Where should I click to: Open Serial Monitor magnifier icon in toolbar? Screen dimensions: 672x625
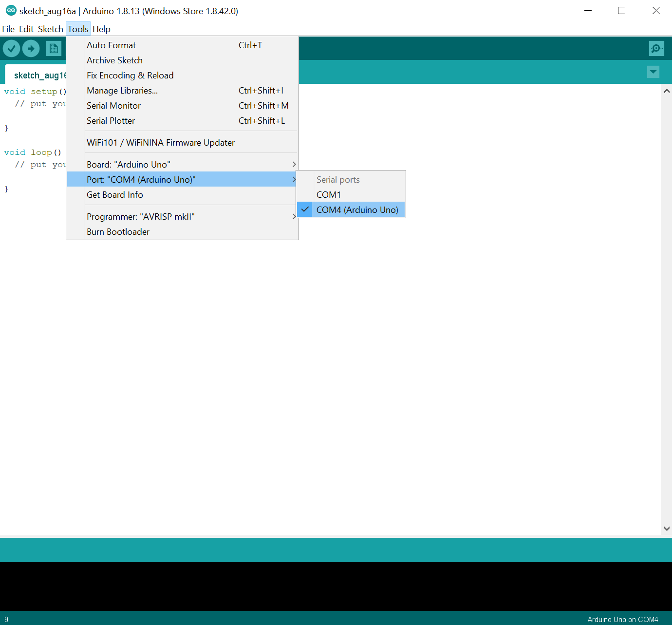click(x=656, y=48)
